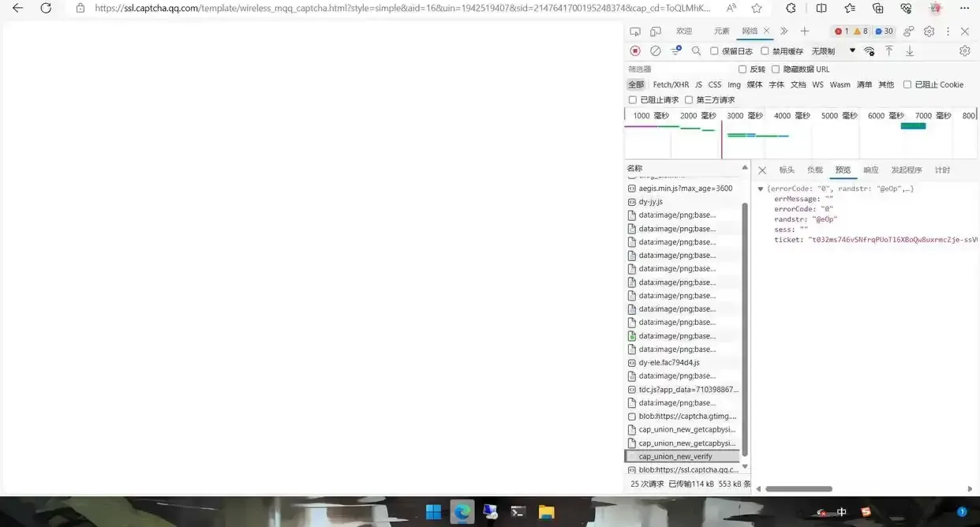Viewport: 980px width, 527px height.
Task: Toggle device emulation icon
Action: (655, 32)
